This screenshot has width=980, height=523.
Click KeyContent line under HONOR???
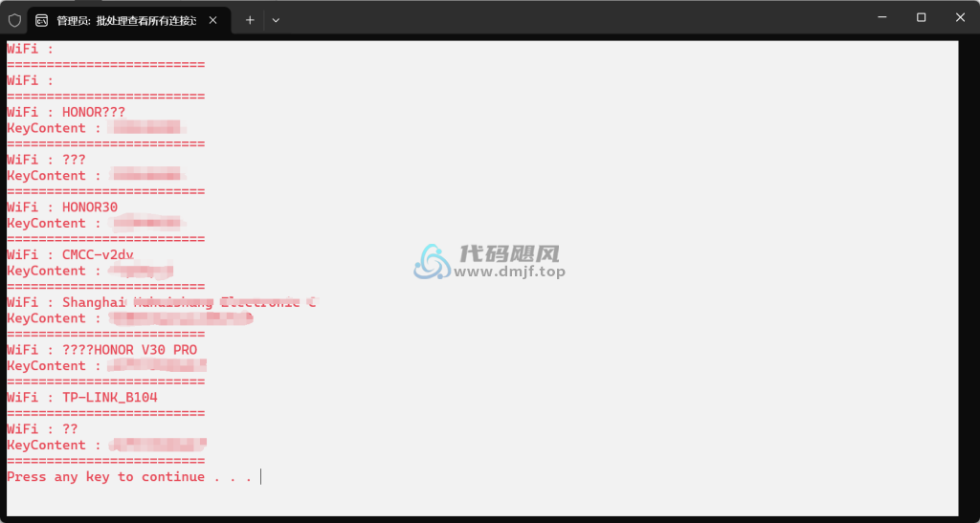tap(97, 128)
